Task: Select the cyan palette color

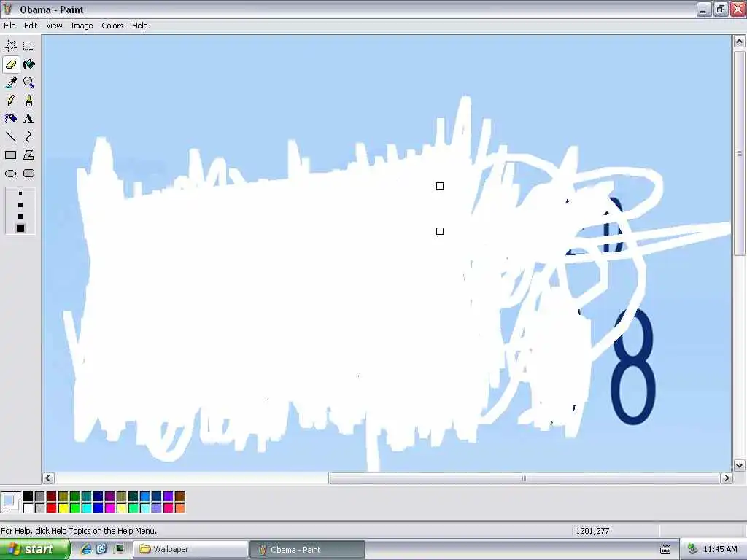Action: pyautogui.click(x=86, y=508)
